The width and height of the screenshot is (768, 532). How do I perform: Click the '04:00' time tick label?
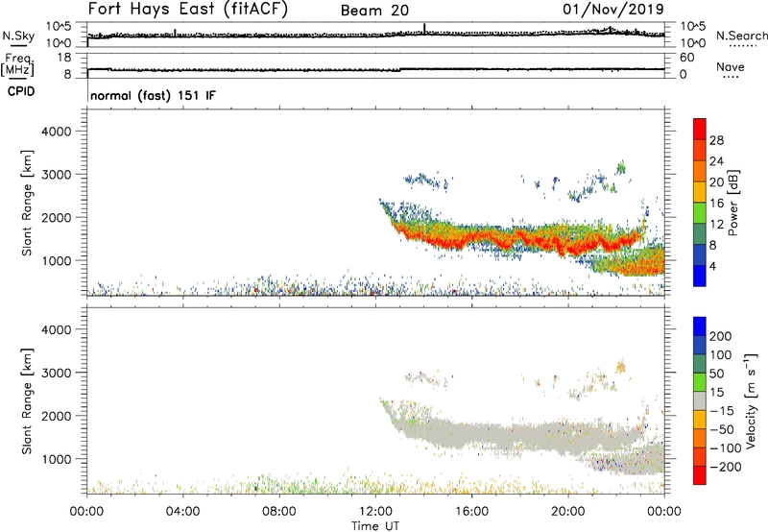pos(182,512)
